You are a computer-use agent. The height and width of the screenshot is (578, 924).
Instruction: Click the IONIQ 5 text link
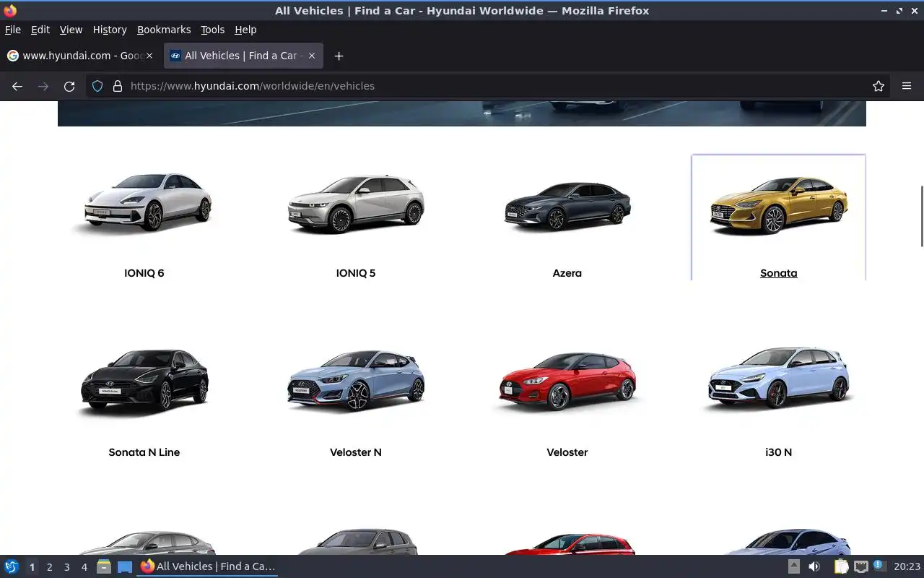point(356,273)
